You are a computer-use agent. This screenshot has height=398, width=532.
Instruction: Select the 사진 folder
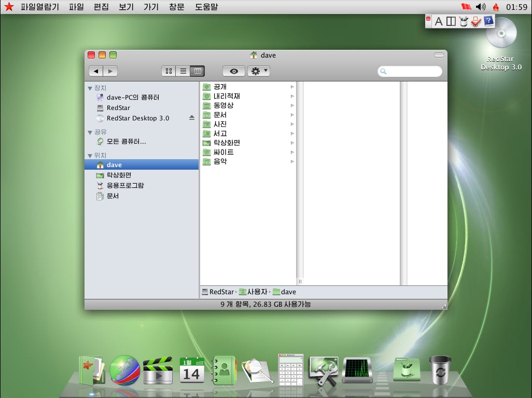click(248, 125)
